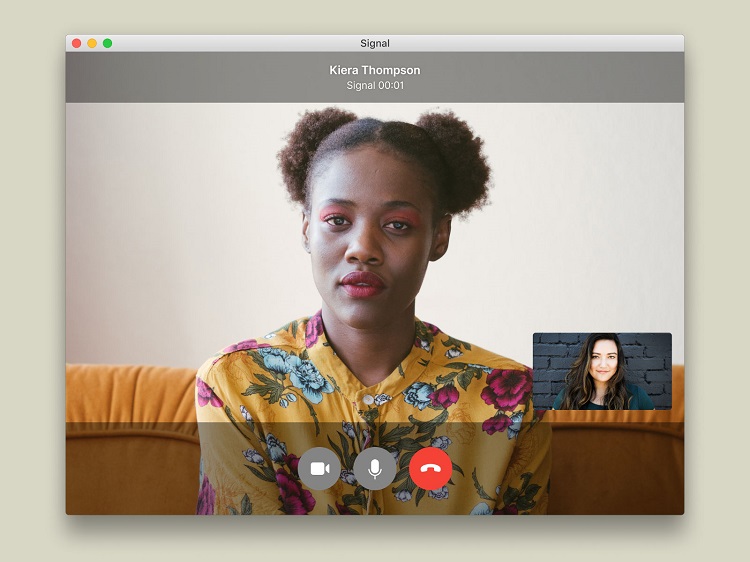
Task: Turn off the video camera button
Action: point(319,469)
